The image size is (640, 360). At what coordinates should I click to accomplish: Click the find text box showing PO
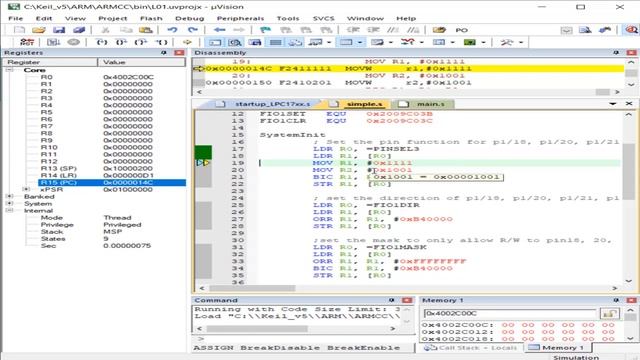click(x=504, y=30)
